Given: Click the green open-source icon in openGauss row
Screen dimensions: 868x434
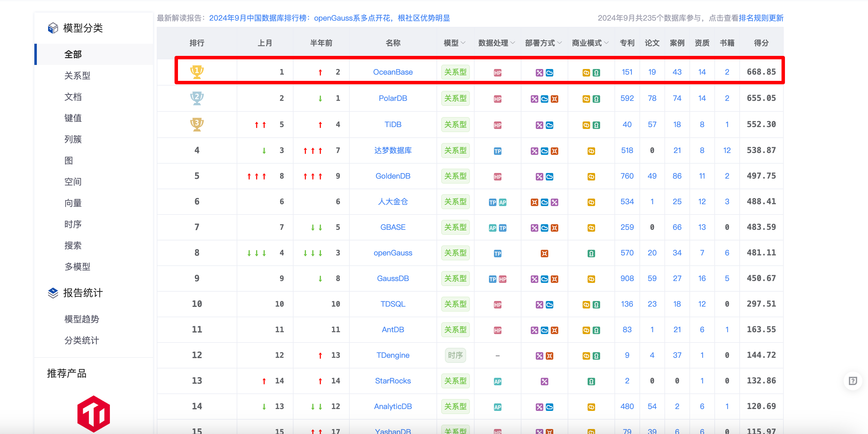Looking at the screenshot, I should 591,254.
